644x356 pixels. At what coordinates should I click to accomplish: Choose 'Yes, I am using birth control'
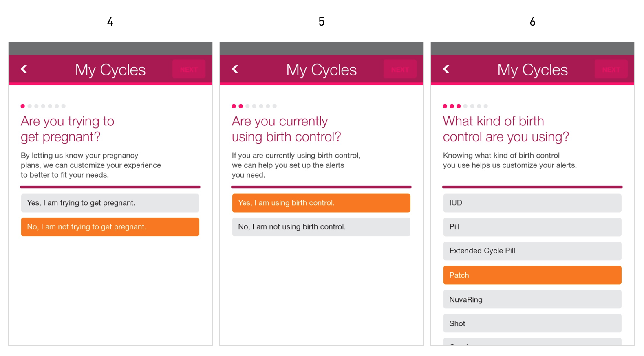(321, 203)
